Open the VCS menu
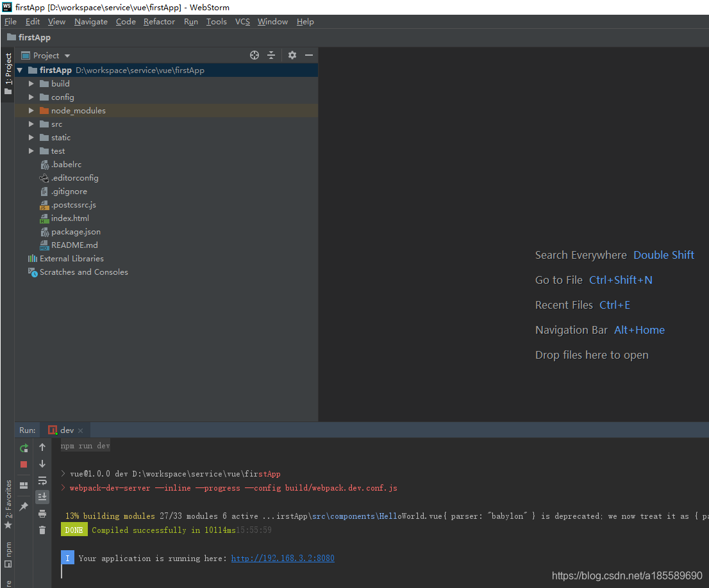The width and height of the screenshot is (709, 588). [242, 22]
